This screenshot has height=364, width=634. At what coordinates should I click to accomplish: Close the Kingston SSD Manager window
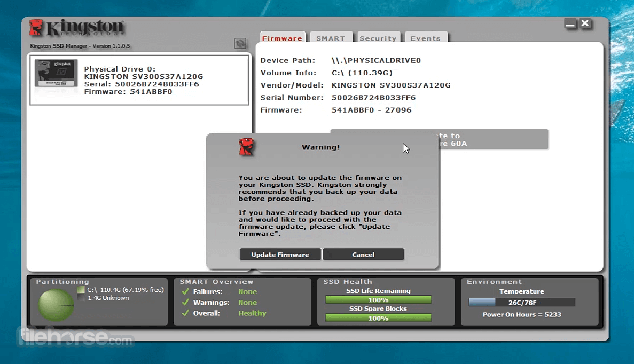(x=585, y=23)
